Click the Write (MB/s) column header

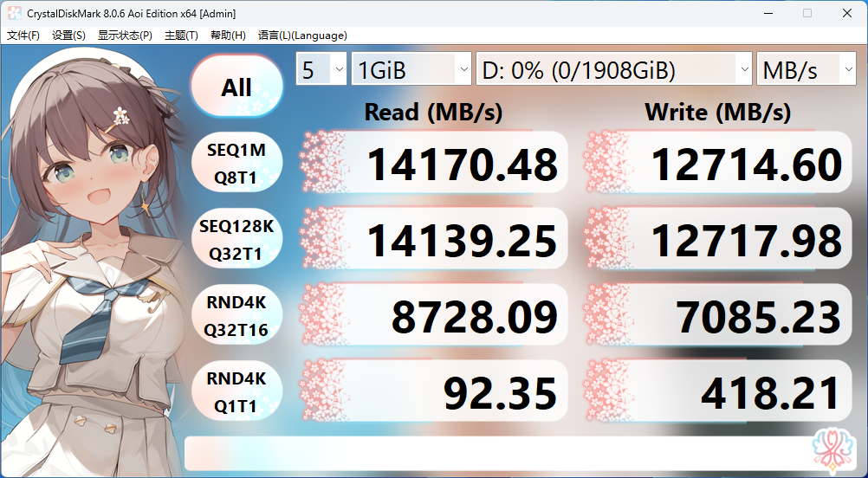coord(717,113)
